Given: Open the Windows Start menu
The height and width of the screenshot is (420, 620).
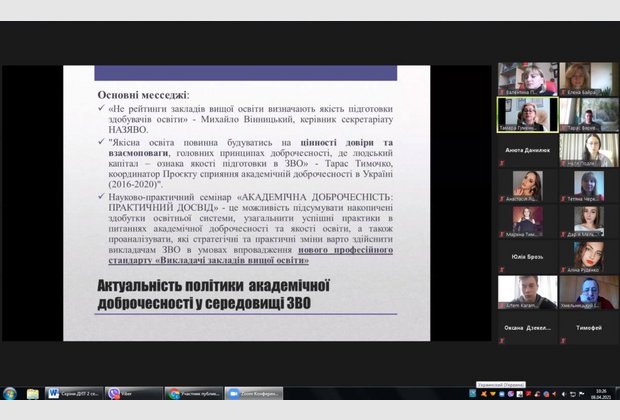Looking at the screenshot, I should 10,393.
